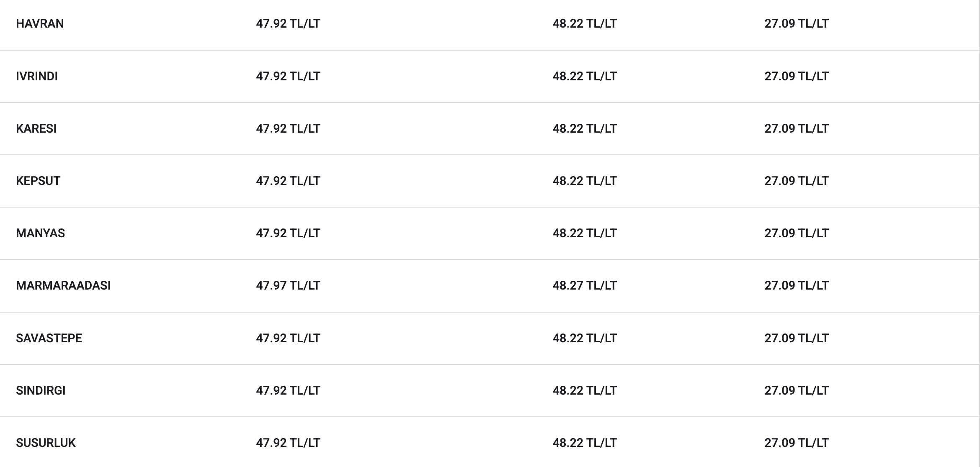Select the KARESI district name
The width and height of the screenshot is (980, 467).
(36, 128)
